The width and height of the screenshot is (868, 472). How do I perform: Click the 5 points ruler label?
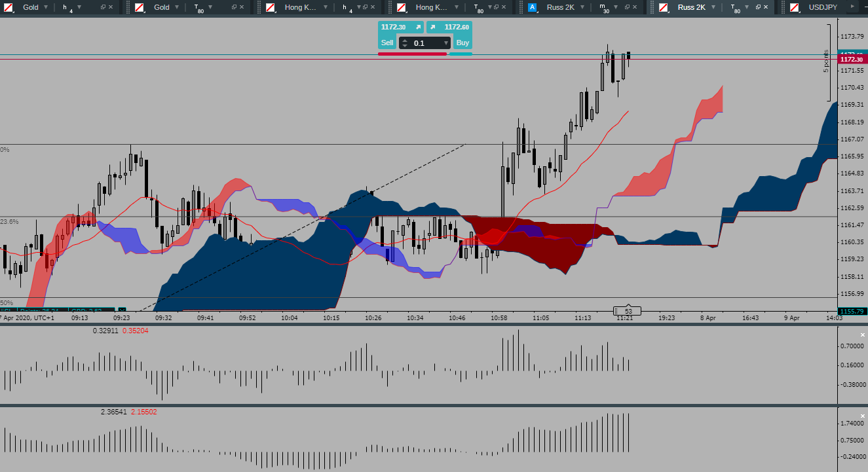tap(826, 61)
